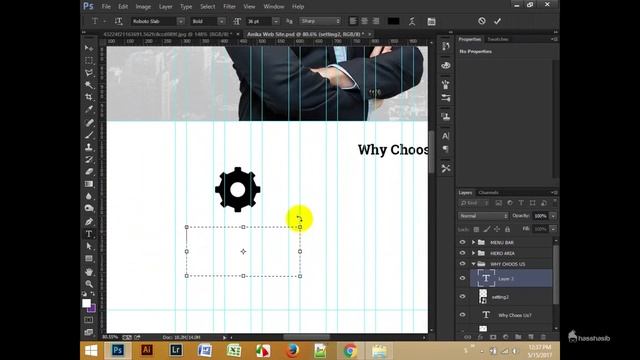This screenshot has width=640, height=360.
Task: Open Create Warped Text dialog
Action: click(x=412, y=21)
